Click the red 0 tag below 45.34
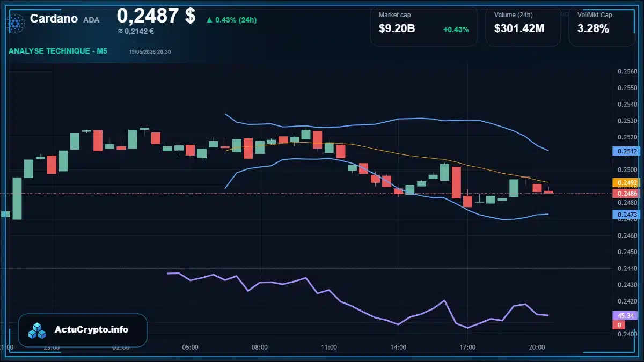This screenshot has height=362, width=644. pos(619,325)
